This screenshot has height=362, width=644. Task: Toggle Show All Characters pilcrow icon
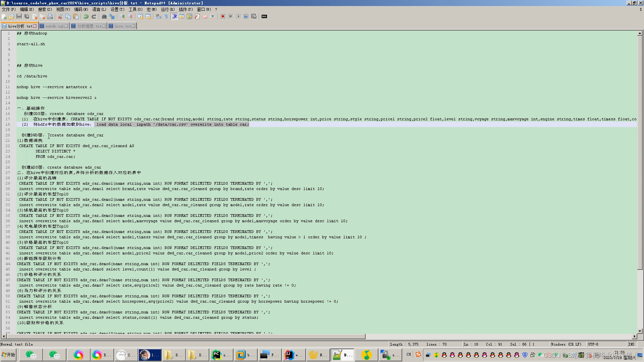[x=166, y=16]
